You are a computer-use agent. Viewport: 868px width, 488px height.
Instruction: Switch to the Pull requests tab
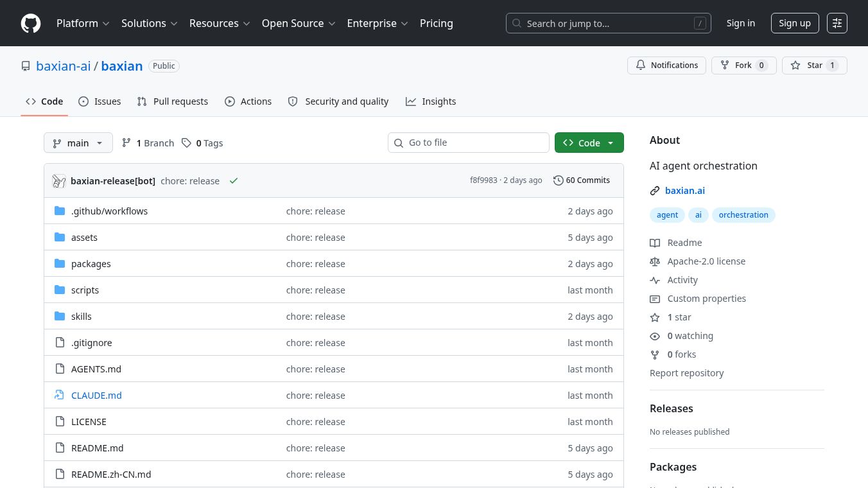point(173,101)
